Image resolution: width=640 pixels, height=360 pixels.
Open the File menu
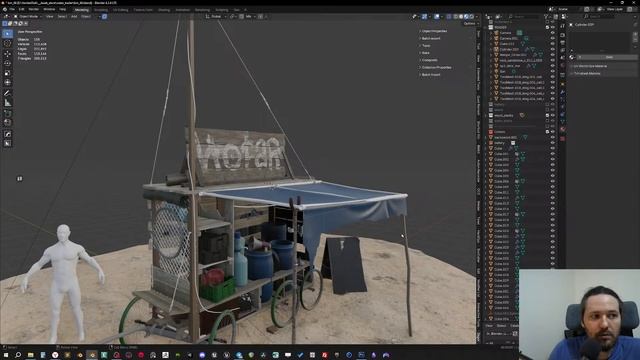coord(12,9)
